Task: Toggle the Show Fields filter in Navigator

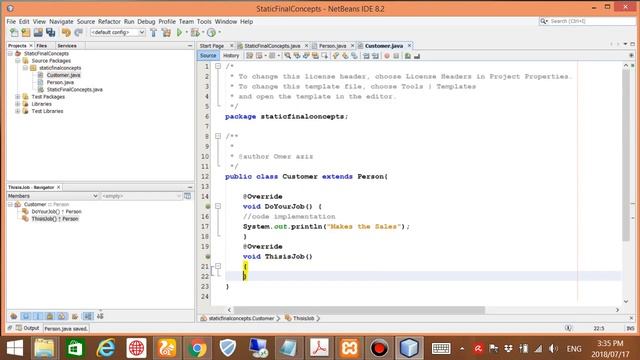Action: 26,316
